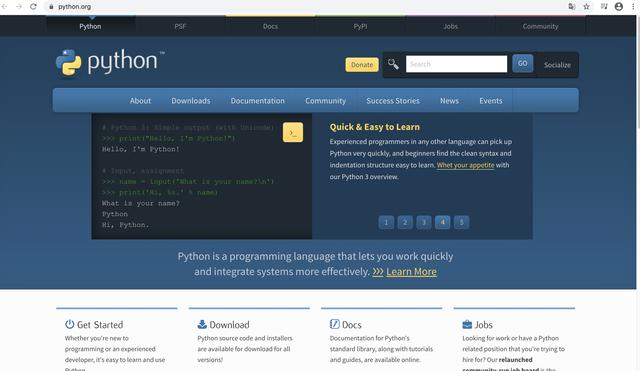
Task: Click the Get Started power icon
Action: 70,324
